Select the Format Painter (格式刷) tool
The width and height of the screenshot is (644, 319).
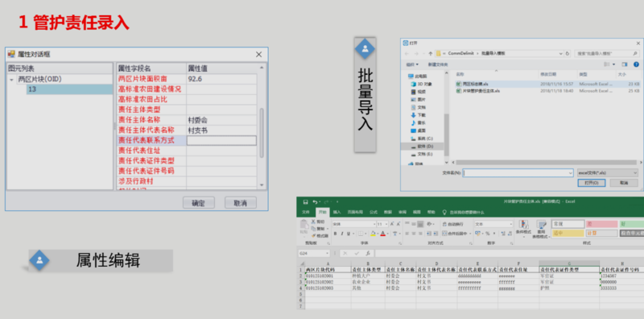tap(320, 235)
